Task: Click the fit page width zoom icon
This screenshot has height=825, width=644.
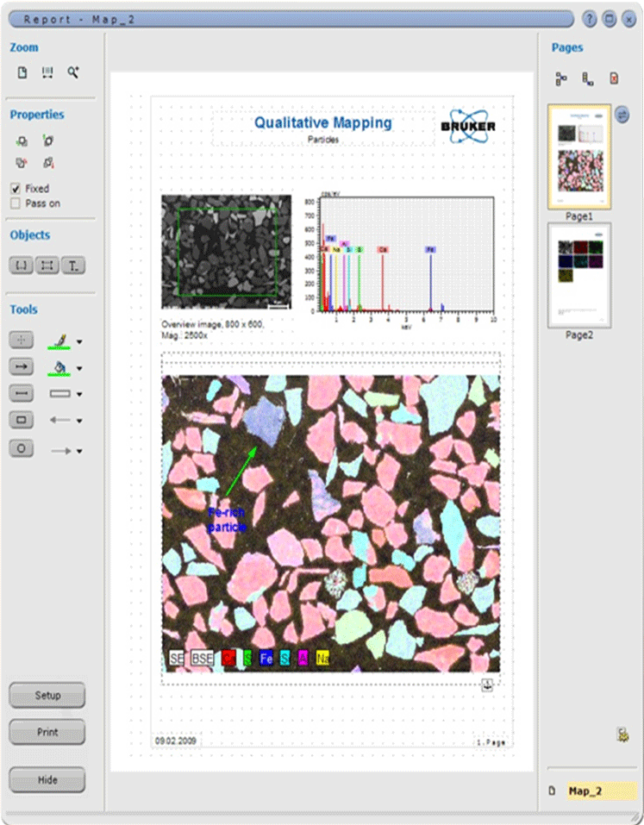Action: (x=47, y=73)
